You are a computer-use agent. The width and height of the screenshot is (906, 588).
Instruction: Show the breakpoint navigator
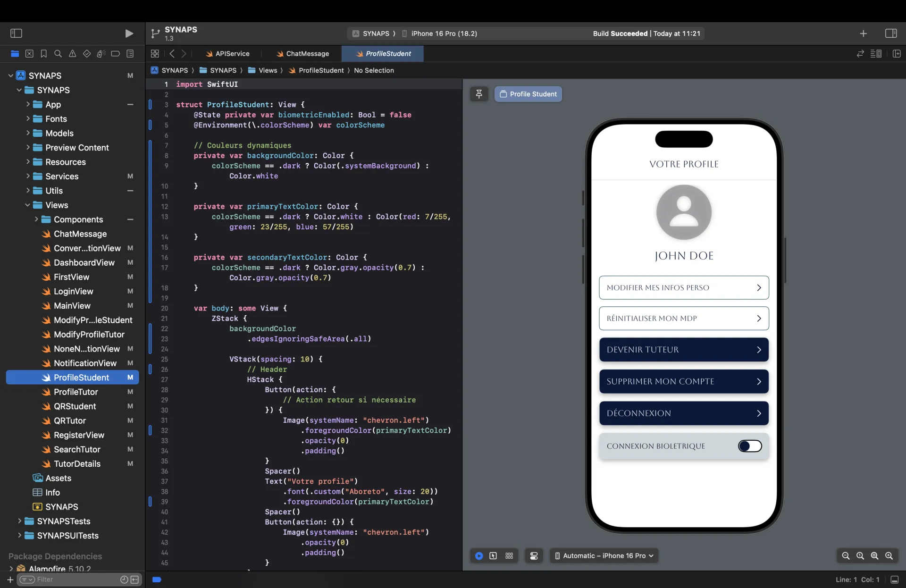point(116,54)
